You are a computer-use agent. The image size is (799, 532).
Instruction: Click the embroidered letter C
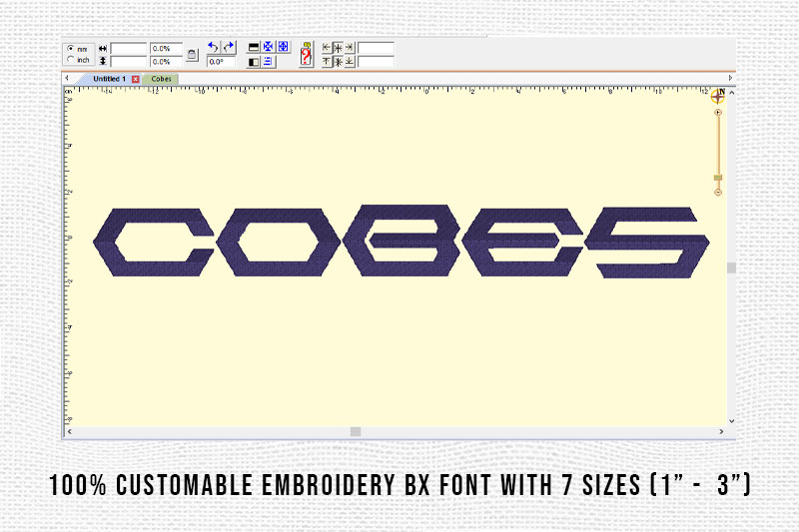click(154, 243)
